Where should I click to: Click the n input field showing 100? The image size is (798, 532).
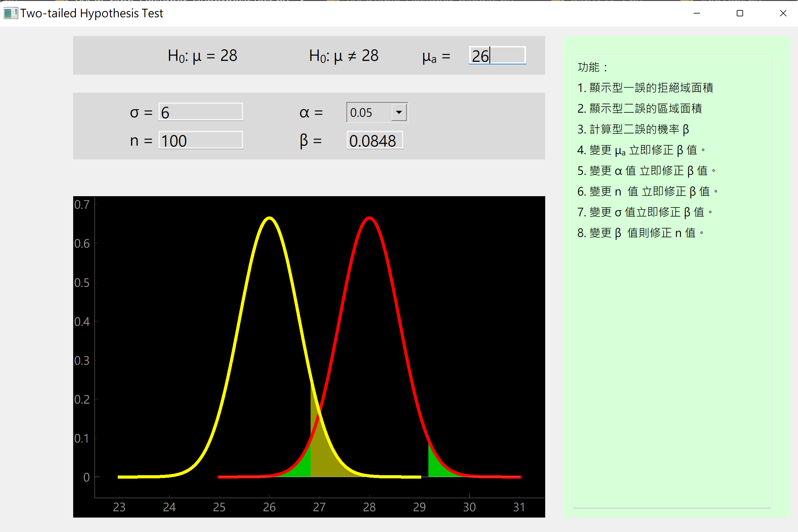(200, 140)
